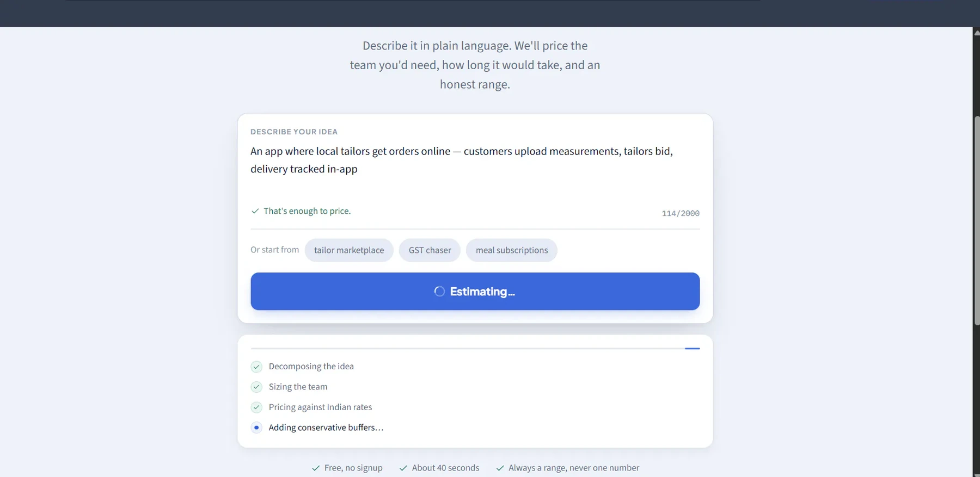Select the tailor marketplace example chip

(x=349, y=250)
